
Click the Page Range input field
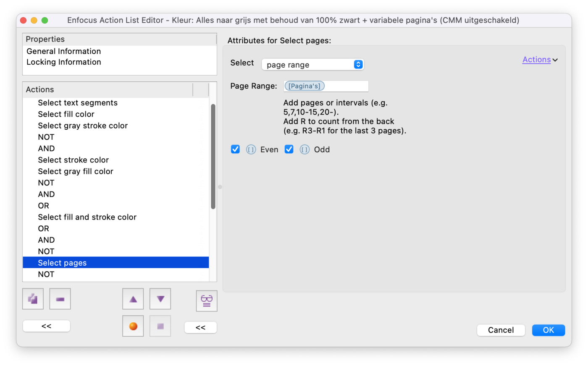pos(326,86)
